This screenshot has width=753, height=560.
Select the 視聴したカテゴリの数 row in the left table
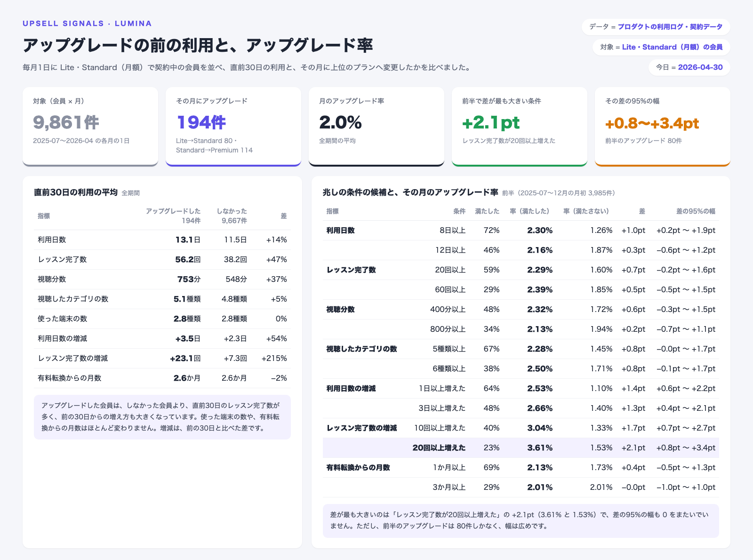[162, 299]
